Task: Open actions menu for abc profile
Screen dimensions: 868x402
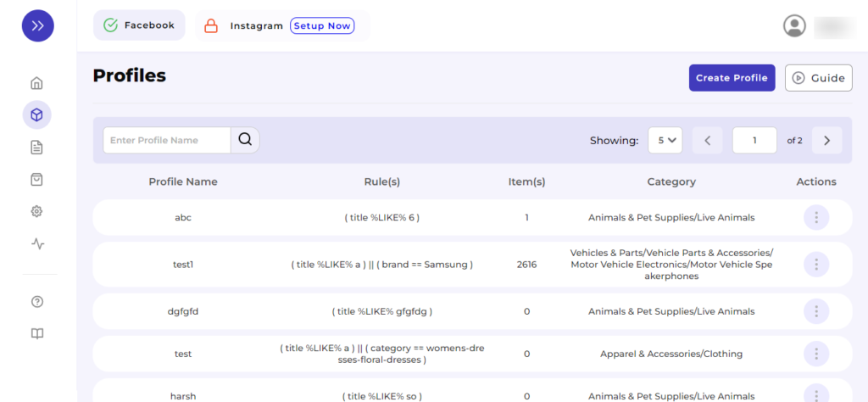Action: 816,218
